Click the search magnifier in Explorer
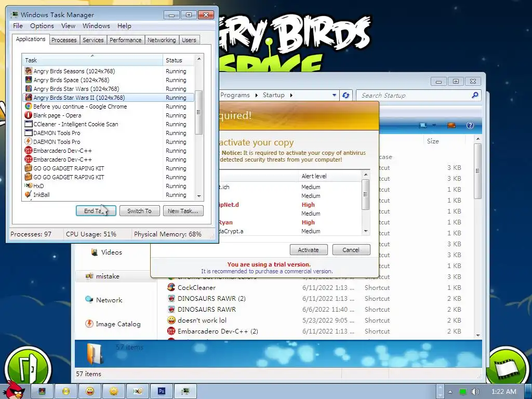The height and width of the screenshot is (399, 532). coord(475,96)
